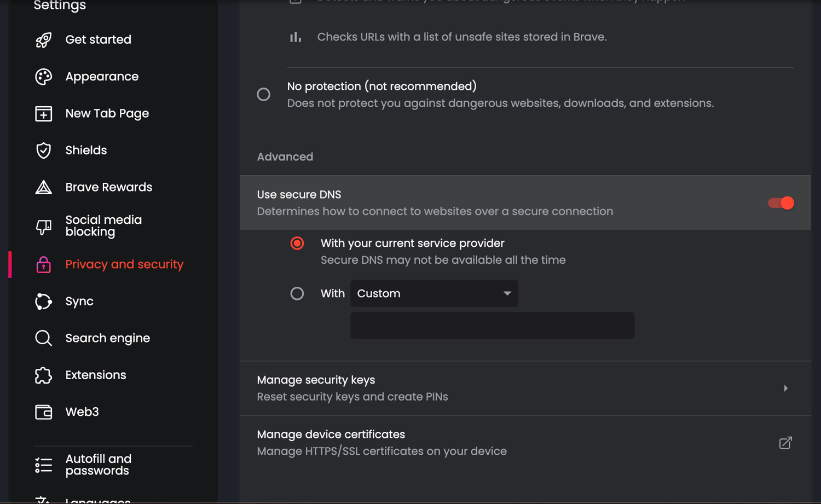Viewport: 821px width, 504px height.
Task: Click the Advanced section heading
Action: 285,157
